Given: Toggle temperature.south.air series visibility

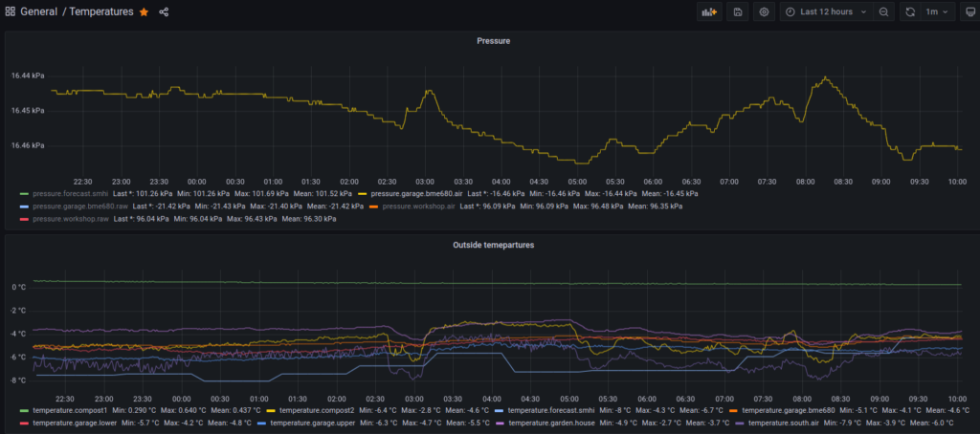Looking at the screenshot, I should (785, 423).
